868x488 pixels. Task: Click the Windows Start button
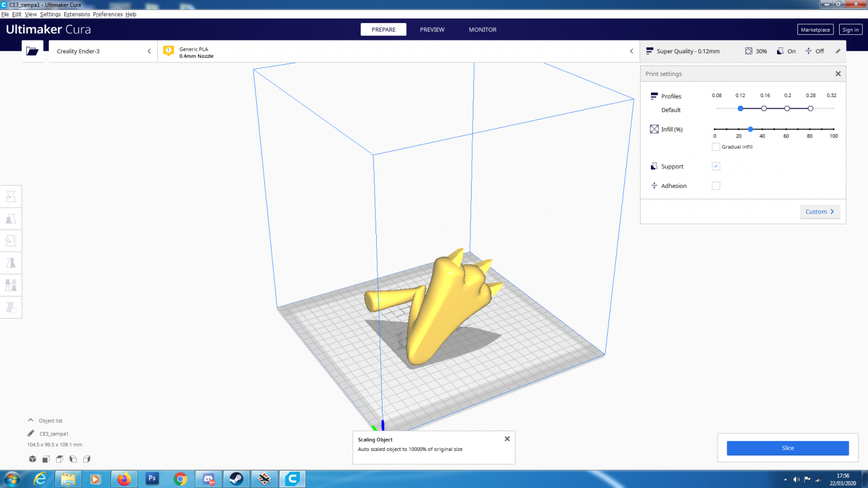pyautogui.click(x=12, y=479)
